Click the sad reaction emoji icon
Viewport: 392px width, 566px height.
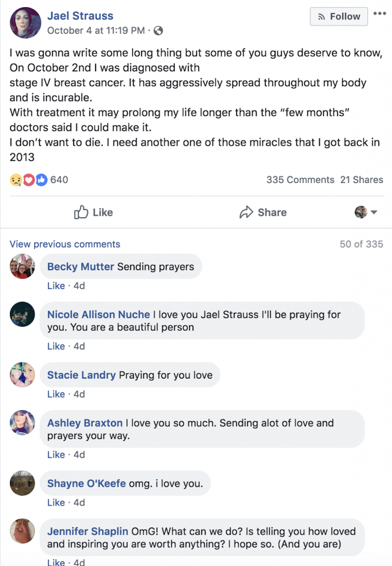coord(15,179)
